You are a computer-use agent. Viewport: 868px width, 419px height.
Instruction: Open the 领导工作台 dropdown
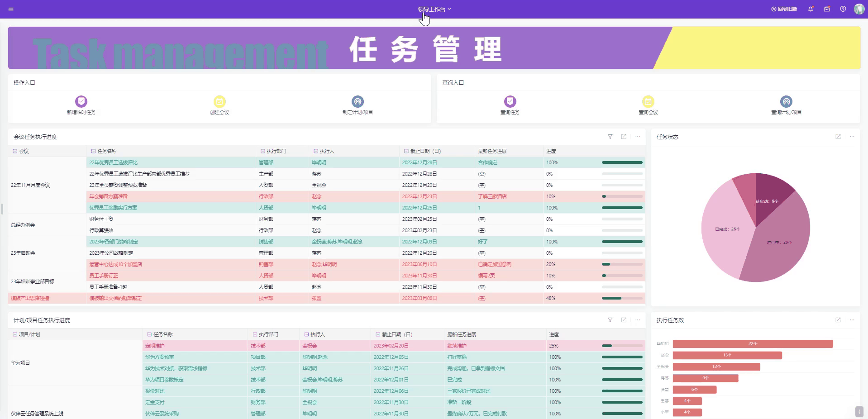point(434,9)
